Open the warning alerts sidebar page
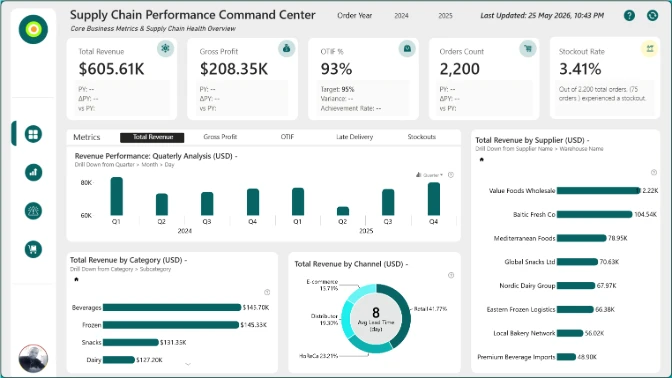Image resolution: width=672 pixels, height=378 pixels. (33, 211)
